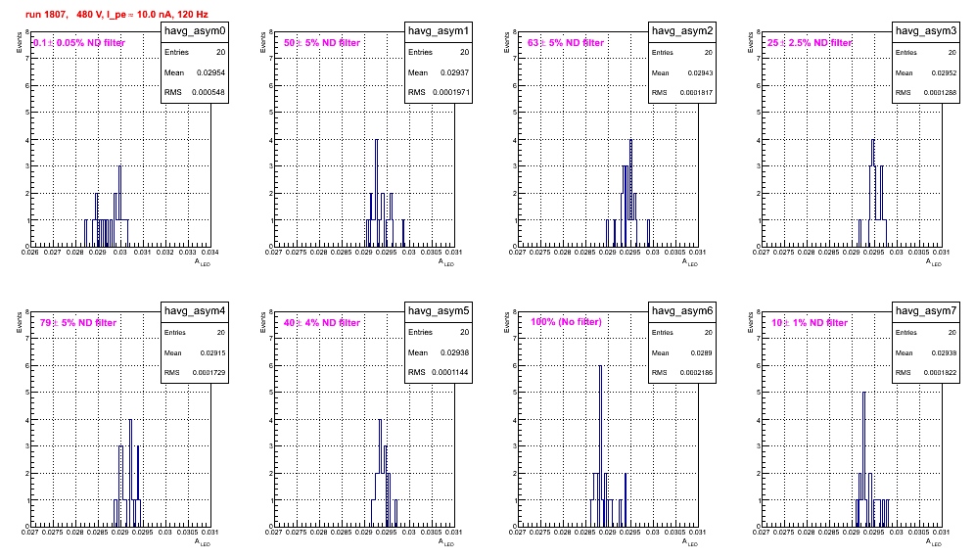Screen dimensions: 975x560
Task: Select the havg_asym6 stats box title
Action: (682, 310)
